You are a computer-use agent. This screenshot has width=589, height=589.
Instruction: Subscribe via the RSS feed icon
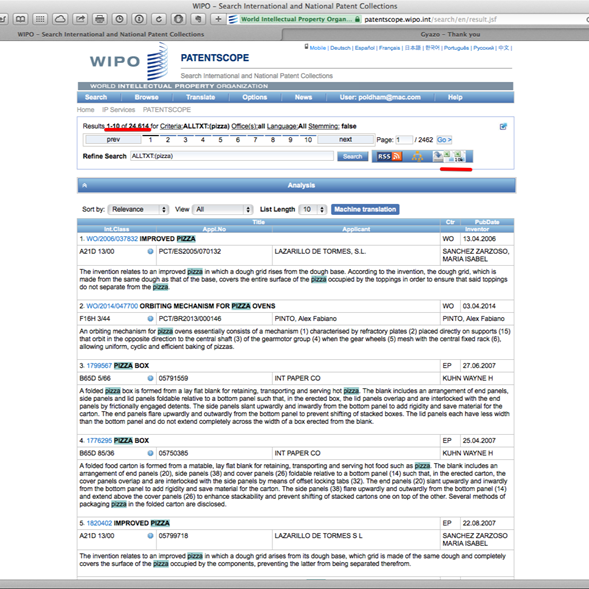click(390, 156)
